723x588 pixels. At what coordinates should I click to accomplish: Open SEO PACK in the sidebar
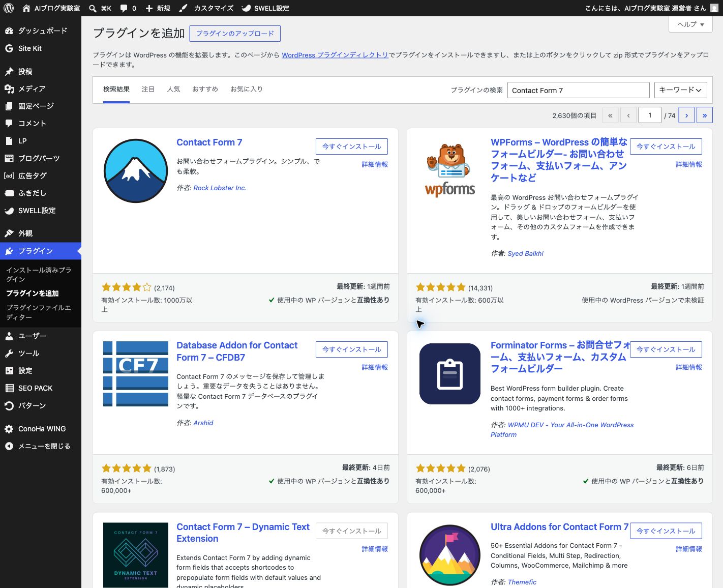pyautogui.click(x=41, y=388)
